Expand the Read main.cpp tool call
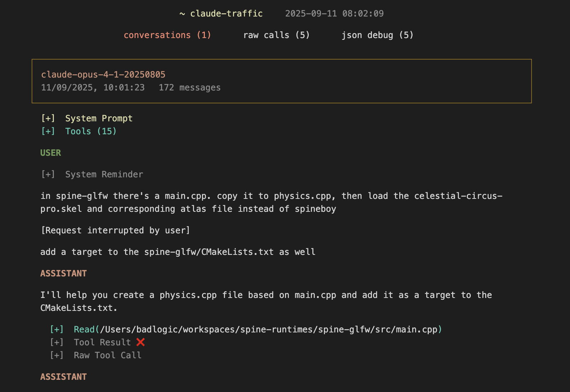This screenshot has height=392, width=570. tap(246, 330)
